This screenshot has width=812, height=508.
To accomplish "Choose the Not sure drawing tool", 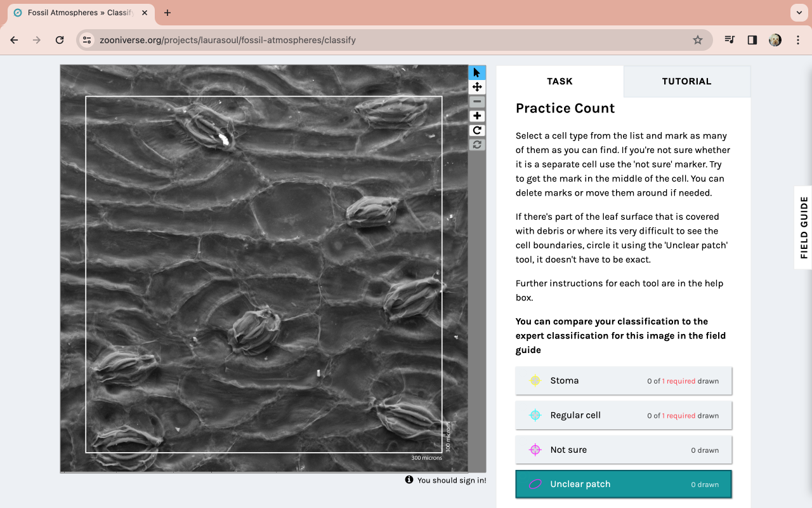I will (624, 450).
